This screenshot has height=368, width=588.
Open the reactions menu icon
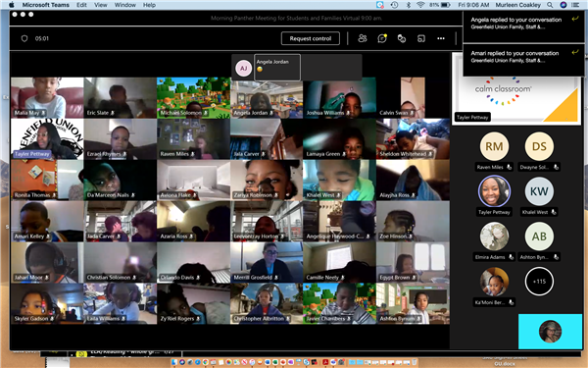[x=402, y=38]
